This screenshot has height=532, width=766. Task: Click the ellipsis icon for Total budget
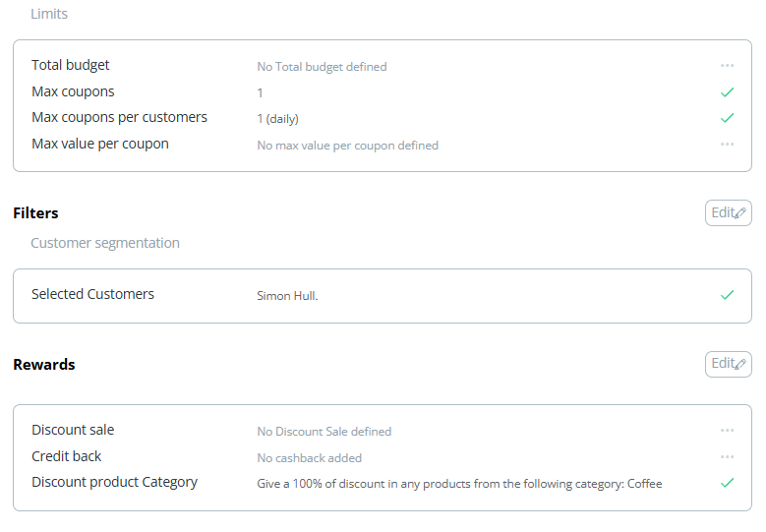727,66
